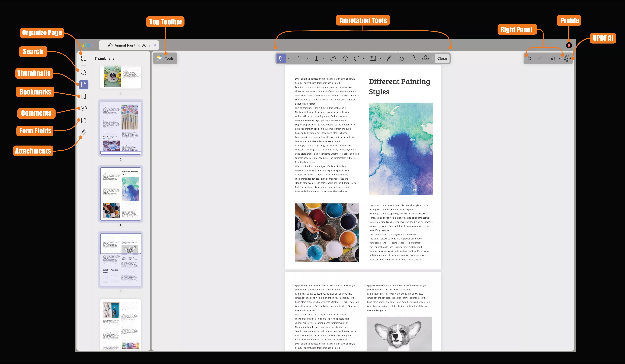
Task: Expand the save options dropdown arrow
Action: coord(559,58)
